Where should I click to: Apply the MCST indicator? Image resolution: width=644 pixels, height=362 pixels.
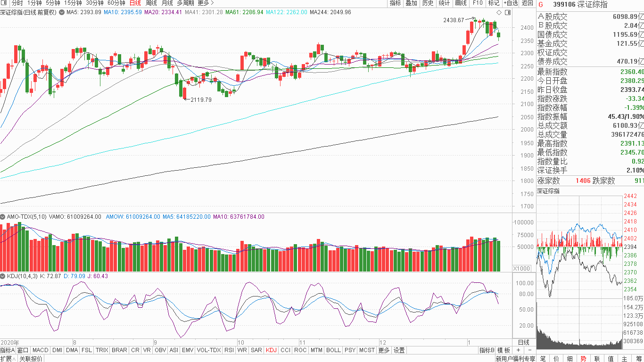pyautogui.click(x=367, y=350)
